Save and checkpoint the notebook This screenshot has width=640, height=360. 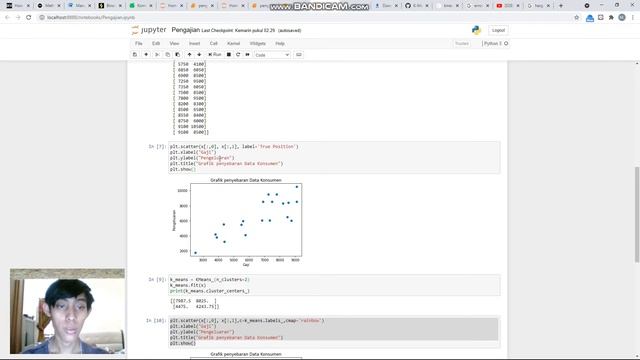point(135,55)
